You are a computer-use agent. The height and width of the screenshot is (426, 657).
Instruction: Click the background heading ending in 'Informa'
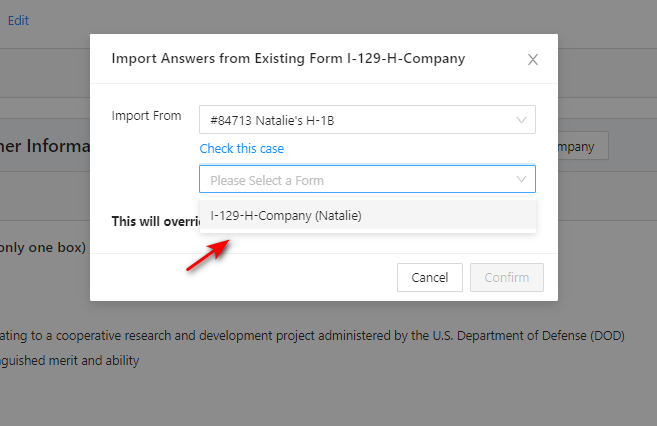(45, 147)
